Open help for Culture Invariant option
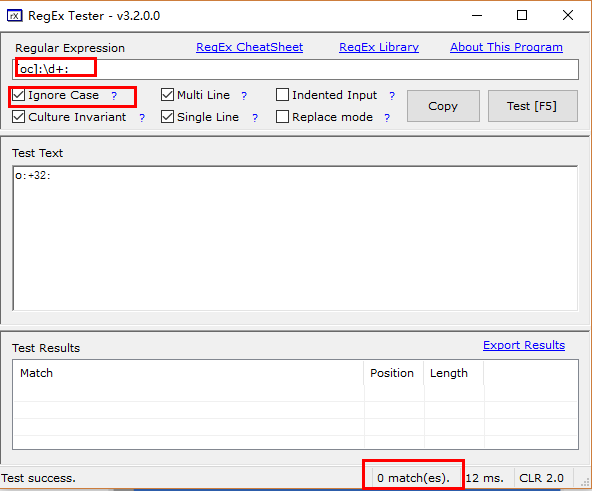The height and width of the screenshot is (491, 592). [142, 118]
